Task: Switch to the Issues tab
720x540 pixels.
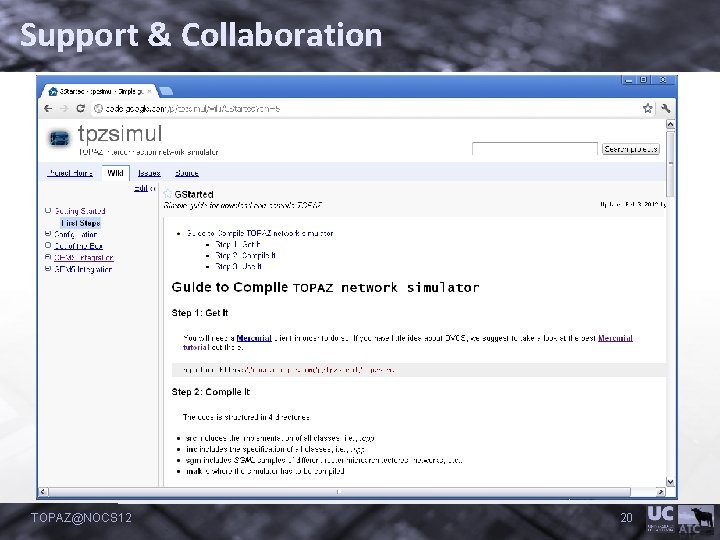Action: [149, 173]
